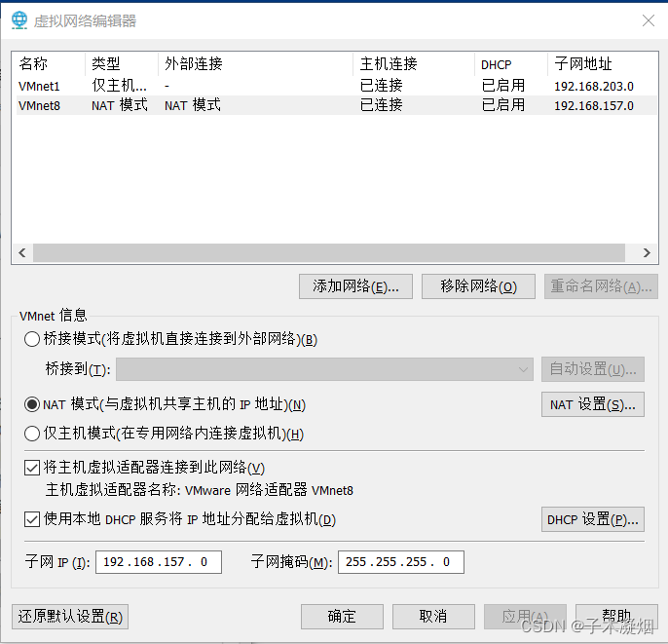Click the 主机连接 column header
668x644 pixels.
pos(414,64)
